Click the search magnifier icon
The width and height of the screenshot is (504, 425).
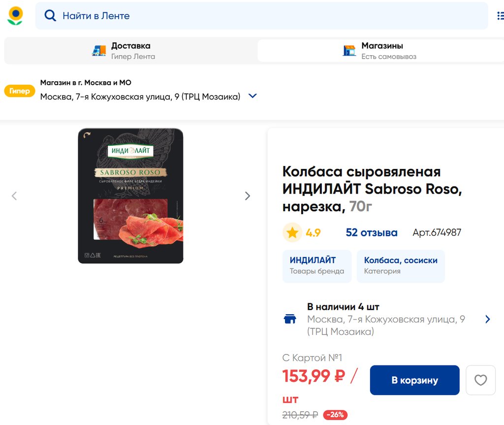click(x=50, y=16)
